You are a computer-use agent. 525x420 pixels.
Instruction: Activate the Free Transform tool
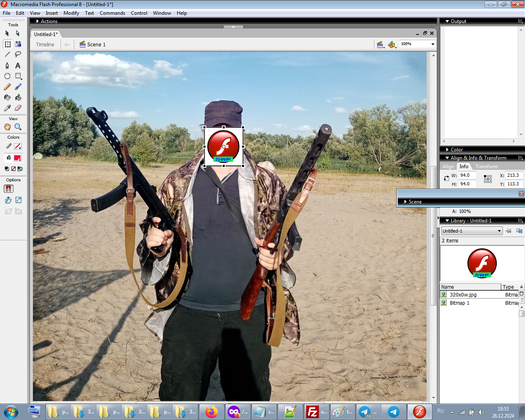7,44
